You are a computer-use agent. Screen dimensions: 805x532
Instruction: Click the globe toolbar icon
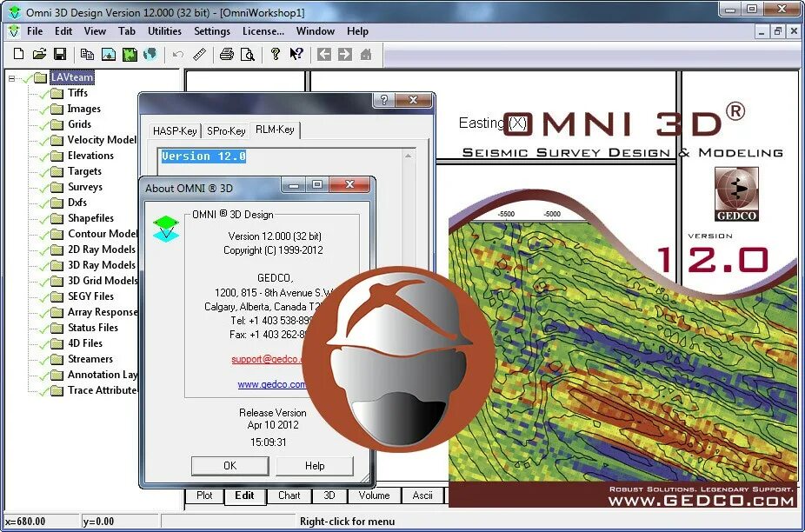[150, 54]
